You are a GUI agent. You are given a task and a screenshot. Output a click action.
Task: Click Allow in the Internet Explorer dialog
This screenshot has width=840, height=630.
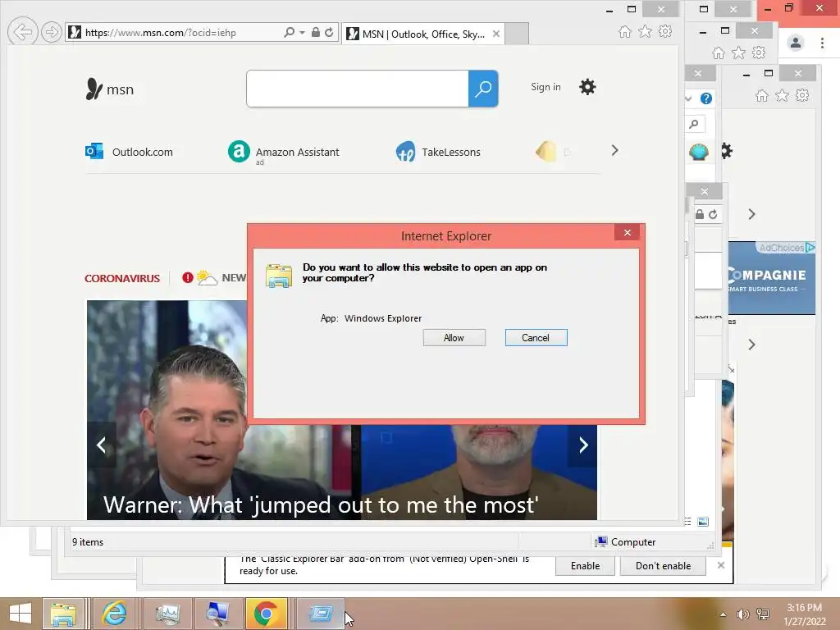coord(454,337)
